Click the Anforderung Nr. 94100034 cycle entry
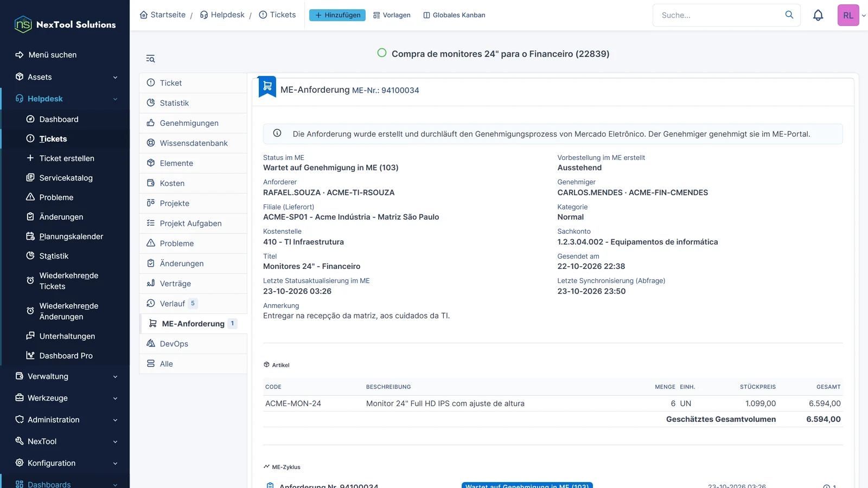 (x=329, y=485)
